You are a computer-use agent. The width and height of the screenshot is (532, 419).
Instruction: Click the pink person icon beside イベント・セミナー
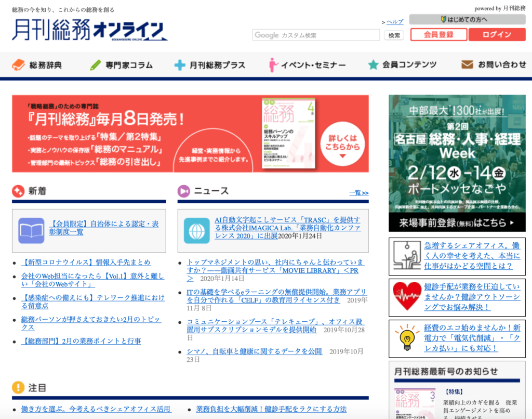(x=272, y=65)
